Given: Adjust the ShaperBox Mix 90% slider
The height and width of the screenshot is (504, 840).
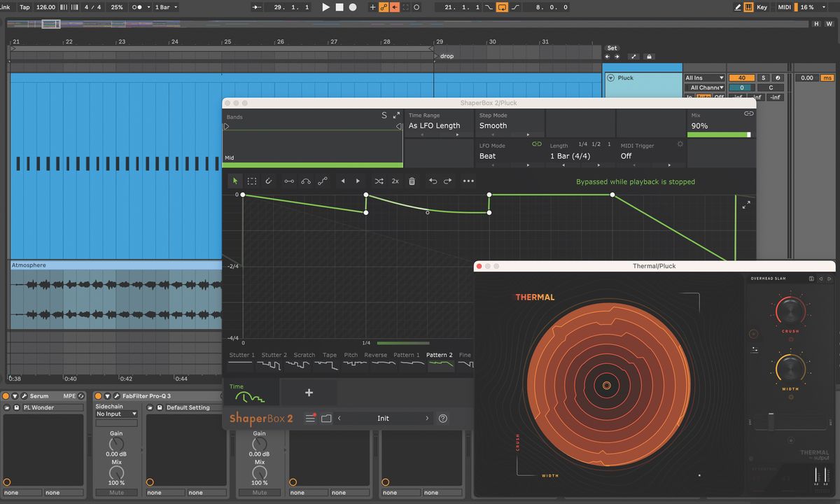Looking at the screenshot, I should pyautogui.click(x=719, y=134).
